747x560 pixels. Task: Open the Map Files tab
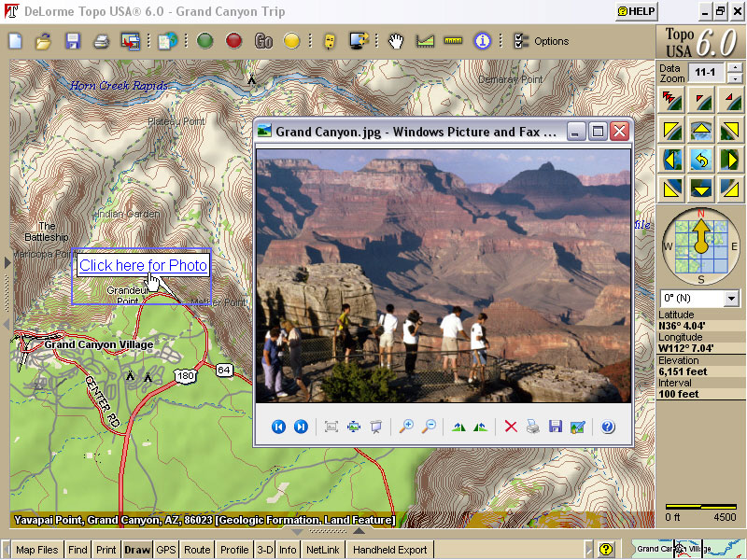click(x=36, y=550)
